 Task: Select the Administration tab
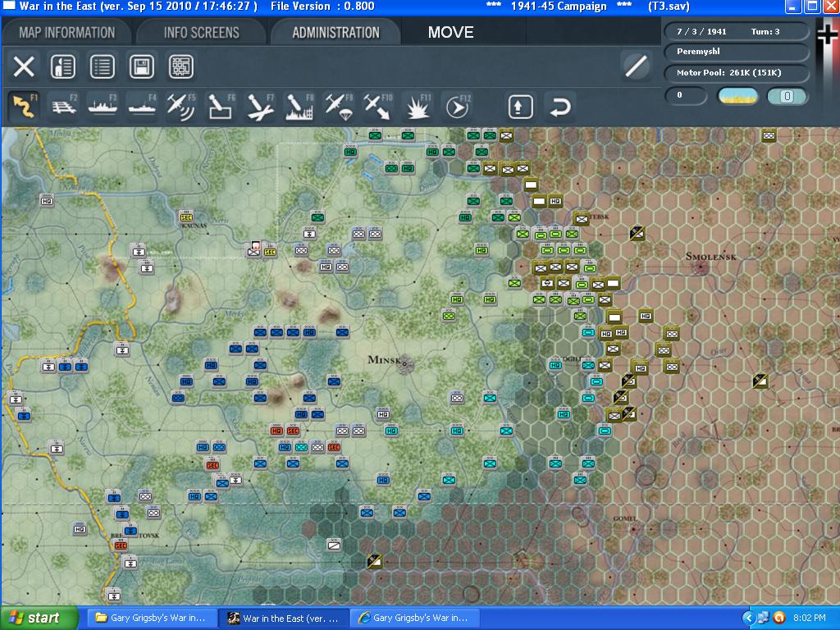(336, 32)
